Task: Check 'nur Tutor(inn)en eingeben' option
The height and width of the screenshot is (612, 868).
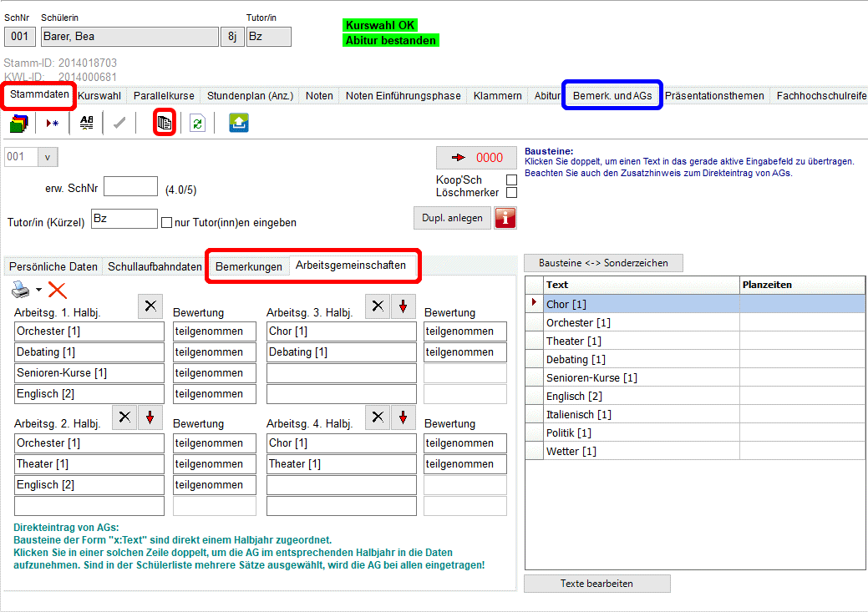Action: point(166,223)
